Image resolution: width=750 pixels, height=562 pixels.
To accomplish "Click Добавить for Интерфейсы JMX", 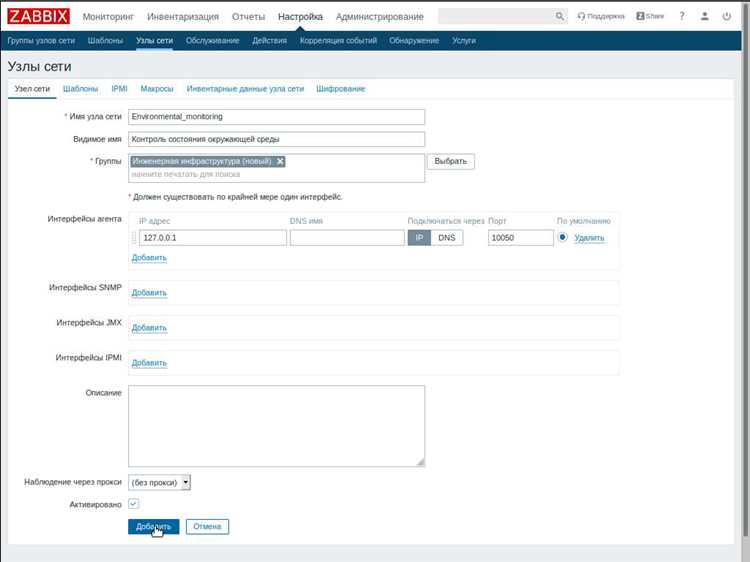I will (x=149, y=328).
